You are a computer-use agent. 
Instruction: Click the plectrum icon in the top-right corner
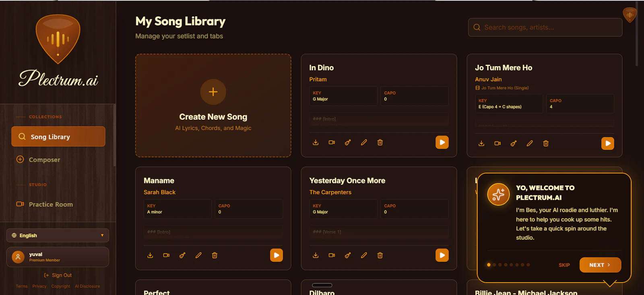630,15
